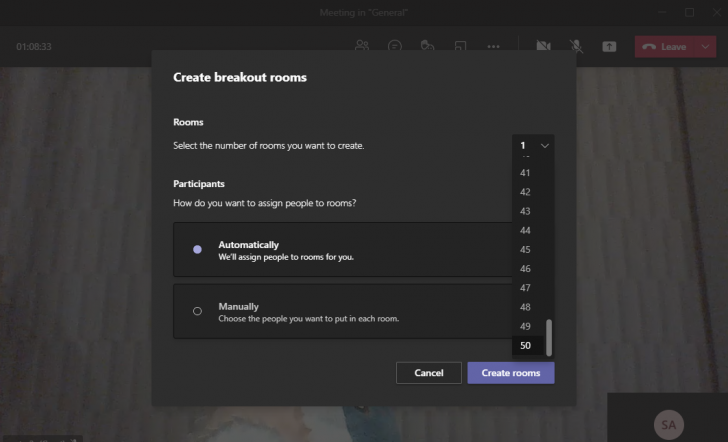Choose 45 rooms from the list

point(528,250)
